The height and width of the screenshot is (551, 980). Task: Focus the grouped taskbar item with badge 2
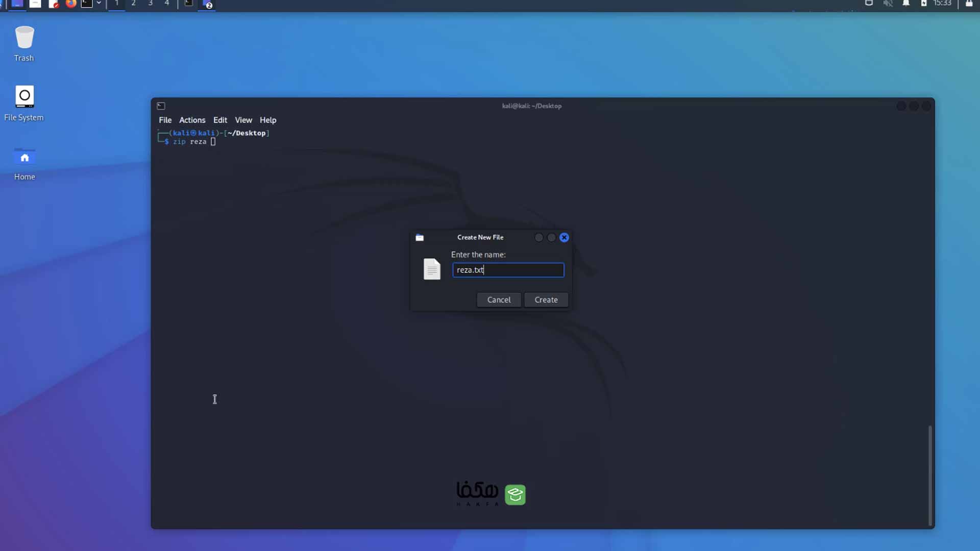(206, 4)
